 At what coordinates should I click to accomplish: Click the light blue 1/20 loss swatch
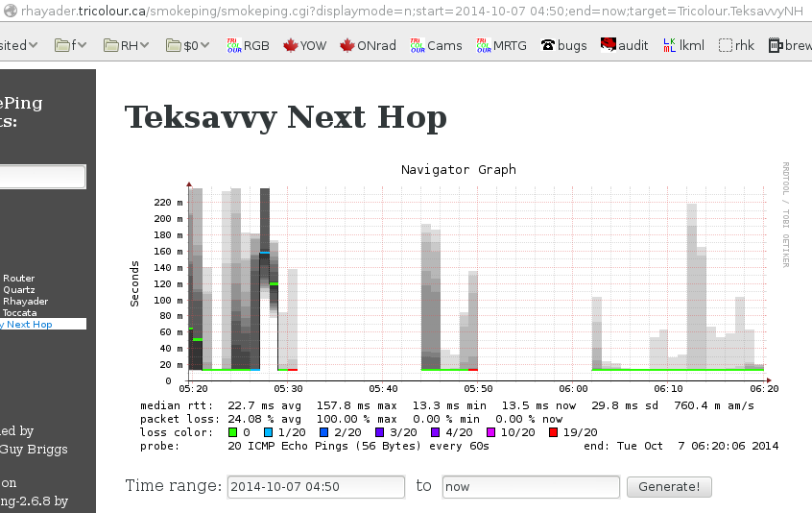pyautogui.click(x=268, y=432)
